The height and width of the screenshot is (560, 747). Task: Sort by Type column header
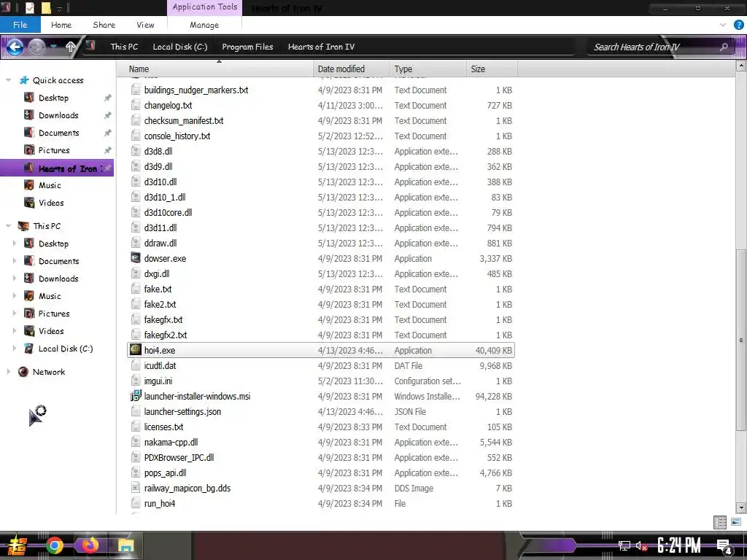[427, 69]
